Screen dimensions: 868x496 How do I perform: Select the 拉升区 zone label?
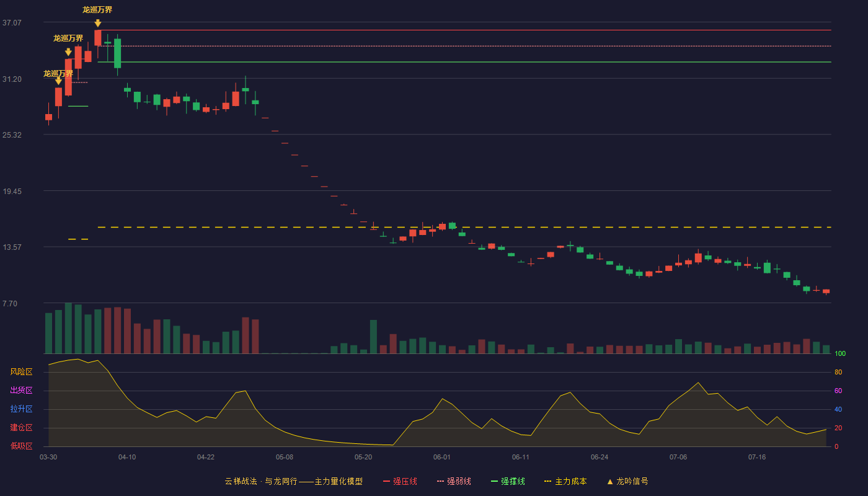tap(21, 409)
